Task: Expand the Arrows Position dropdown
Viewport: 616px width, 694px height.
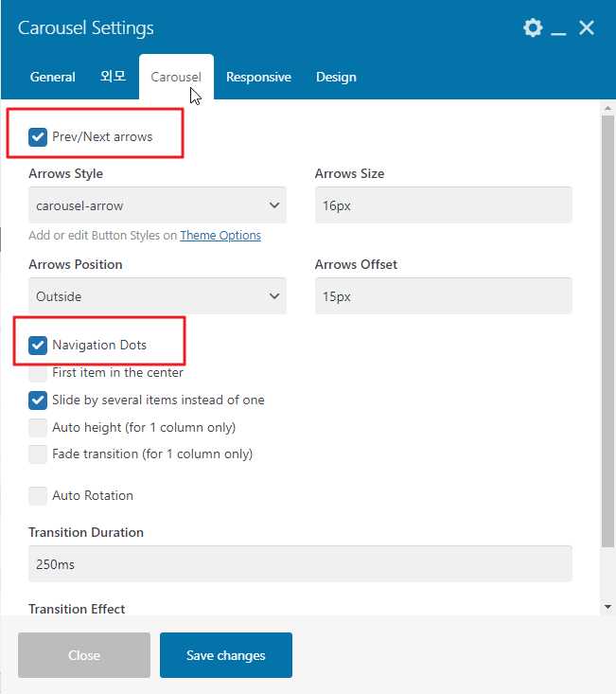Action: (x=157, y=295)
